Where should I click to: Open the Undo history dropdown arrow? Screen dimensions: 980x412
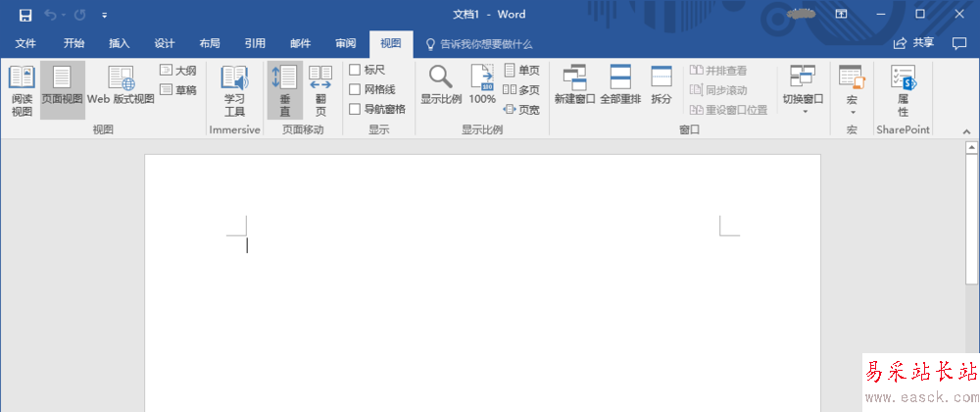pos(63,15)
